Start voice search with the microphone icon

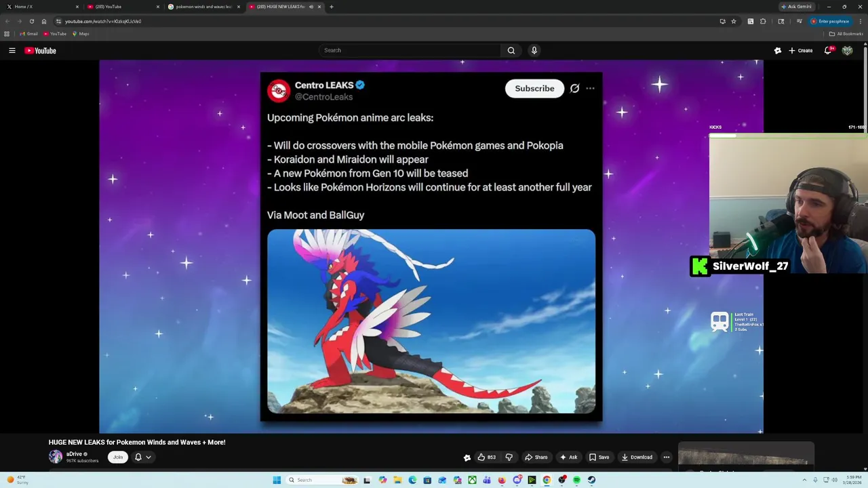(x=534, y=50)
